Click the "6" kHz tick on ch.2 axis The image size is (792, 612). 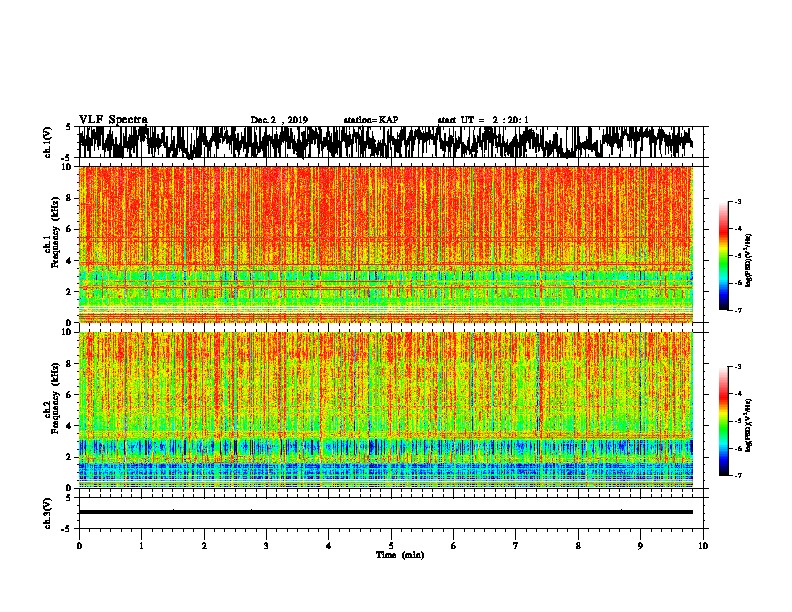pyautogui.click(x=70, y=394)
